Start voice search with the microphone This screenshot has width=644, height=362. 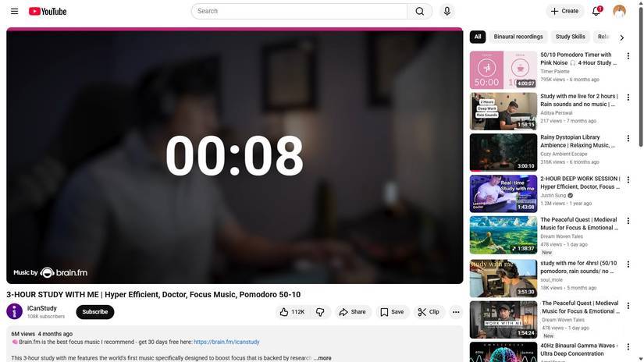point(447,11)
